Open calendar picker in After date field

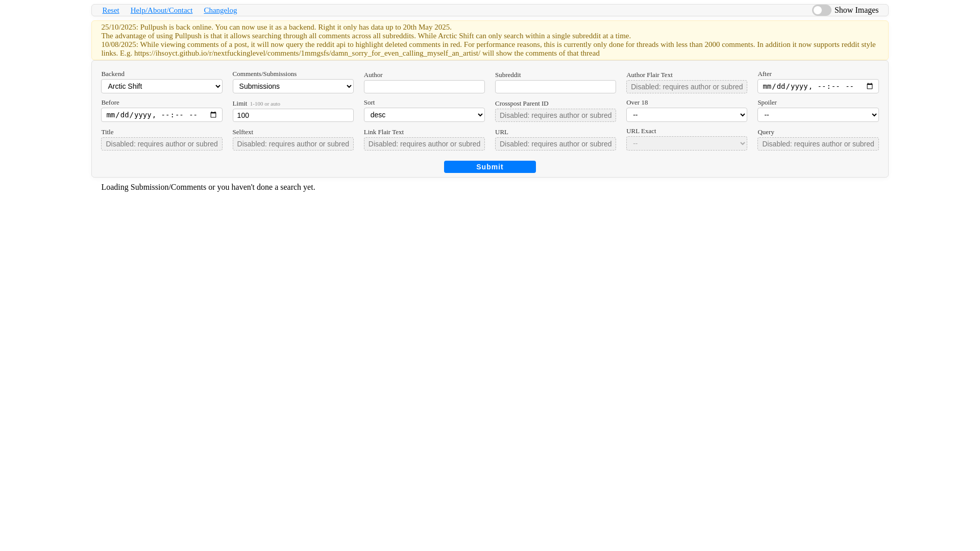coord(870,86)
